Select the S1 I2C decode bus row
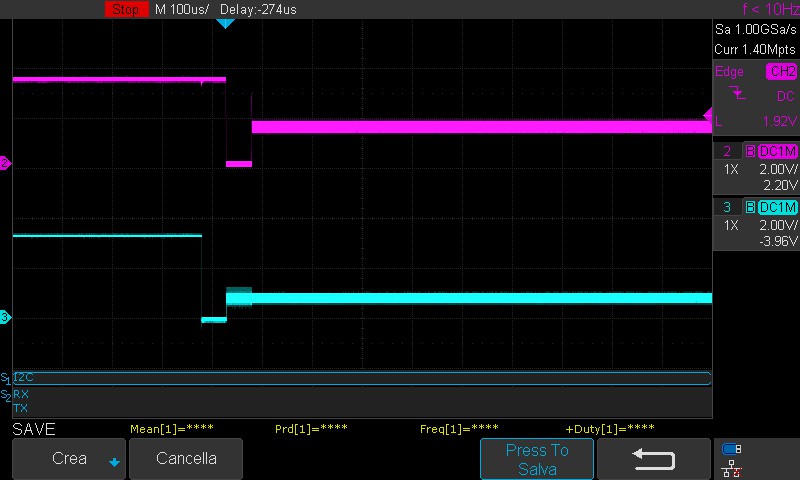This screenshot has height=480, width=800. coord(360,378)
